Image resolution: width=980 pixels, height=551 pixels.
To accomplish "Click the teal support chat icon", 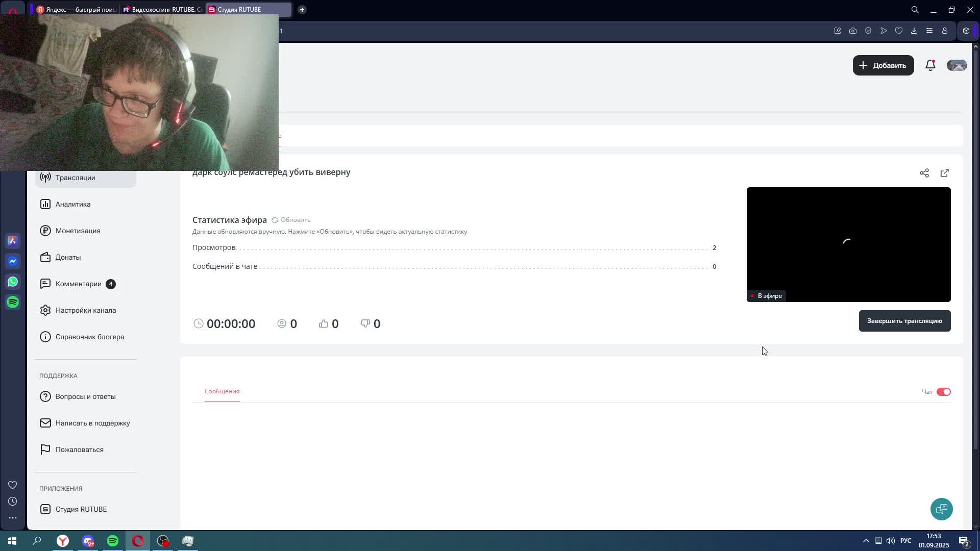I will coord(941,509).
